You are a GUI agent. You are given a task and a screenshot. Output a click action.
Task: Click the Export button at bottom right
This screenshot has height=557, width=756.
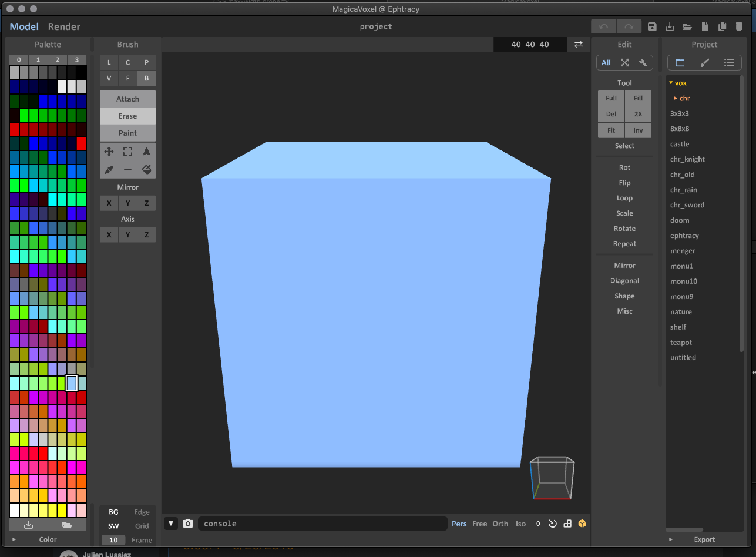pyautogui.click(x=704, y=539)
